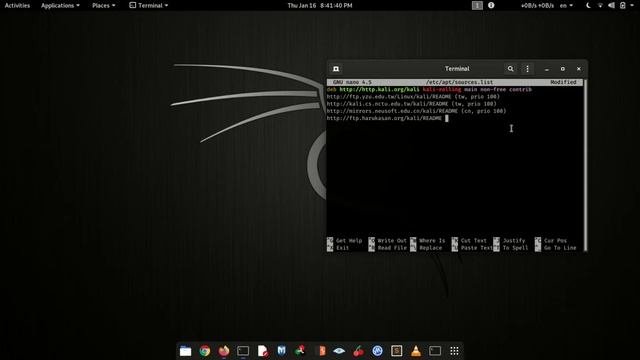Image resolution: width=640 pixels, height=360 pixels.
Task: Launch VLC media player cone icon
Action: 416,351
